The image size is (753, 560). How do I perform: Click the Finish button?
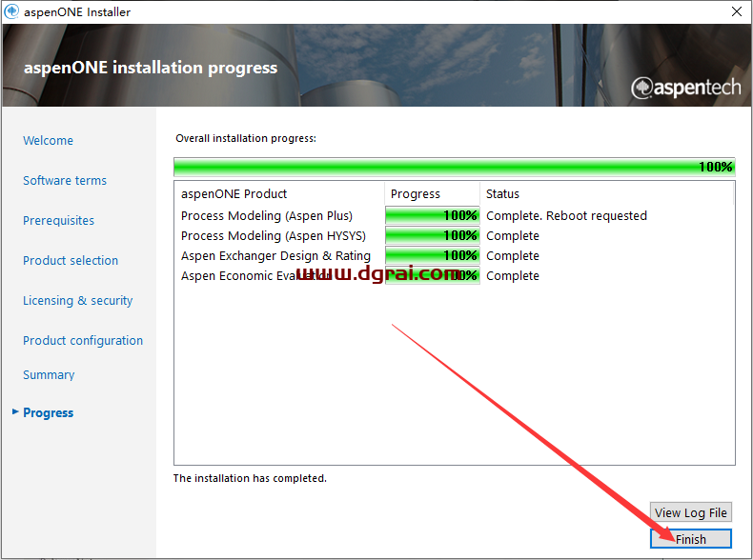point(691,539)
